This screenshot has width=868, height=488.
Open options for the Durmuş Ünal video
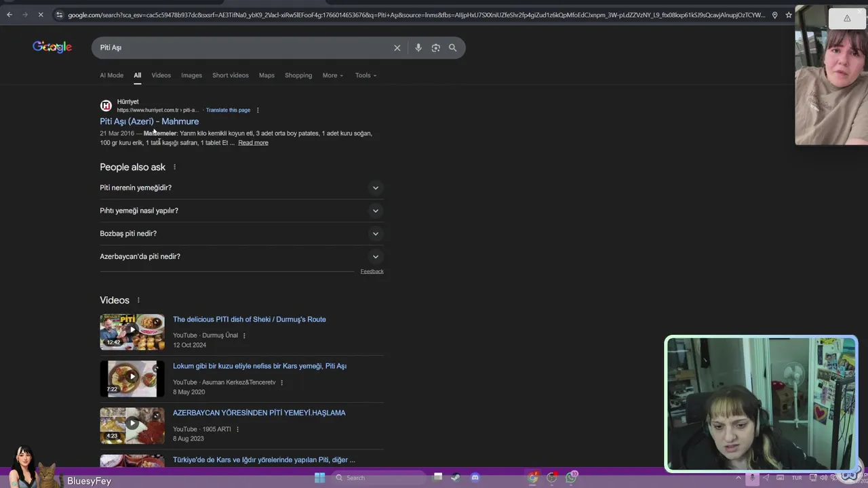coord(244,335)
